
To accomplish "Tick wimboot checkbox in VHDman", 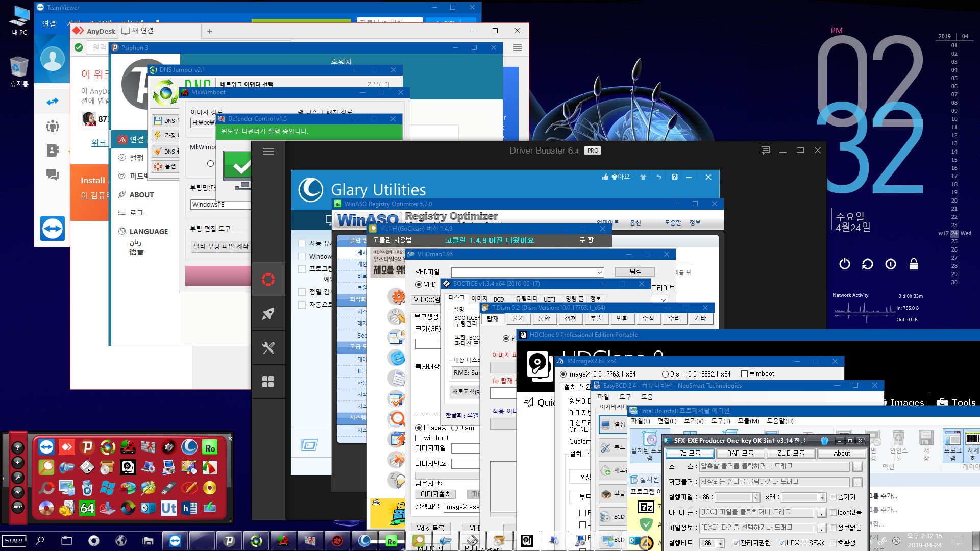I will (419, 438).
